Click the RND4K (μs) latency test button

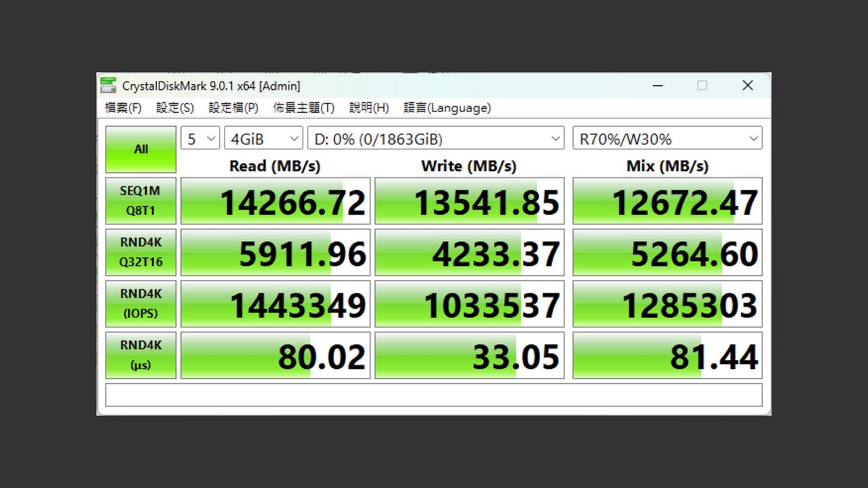[x=141, y=355]
